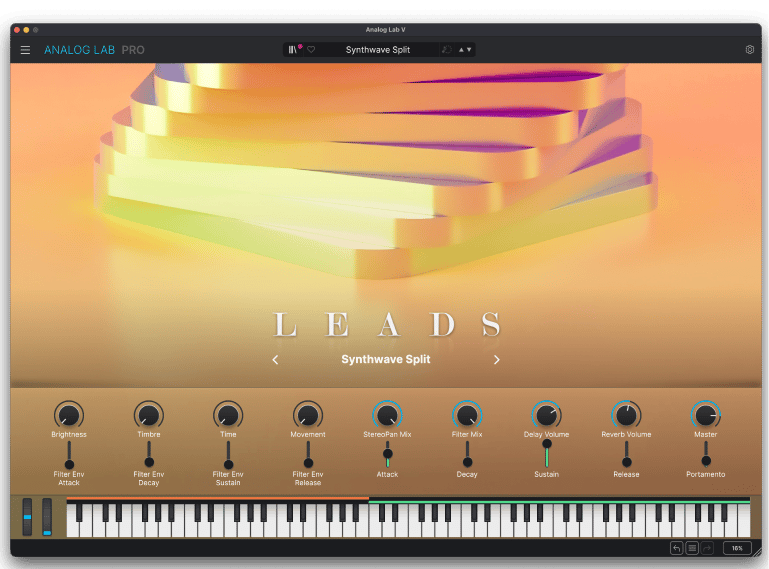Click the pitch bend wheel
769x569 pixels.
(27, 516)
